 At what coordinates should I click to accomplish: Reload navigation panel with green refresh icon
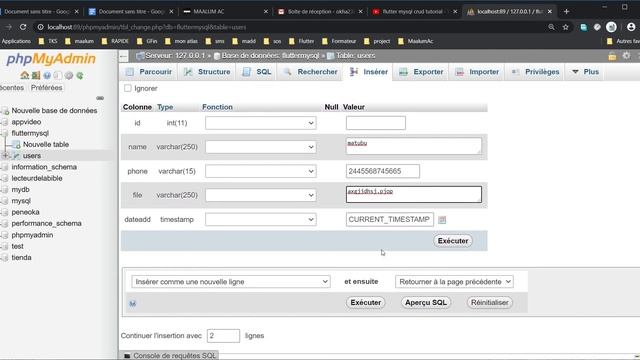pyautogui.click(x=80, y=76)
